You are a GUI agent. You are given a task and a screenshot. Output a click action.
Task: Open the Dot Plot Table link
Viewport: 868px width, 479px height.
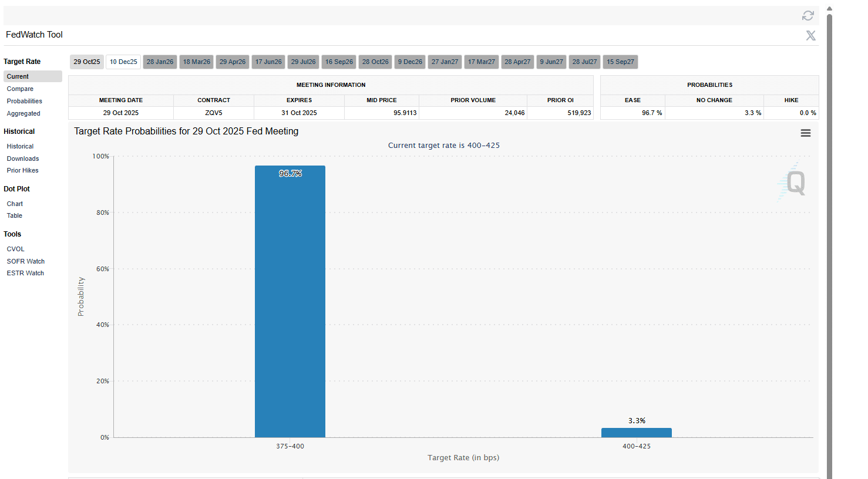coord(14,215)
